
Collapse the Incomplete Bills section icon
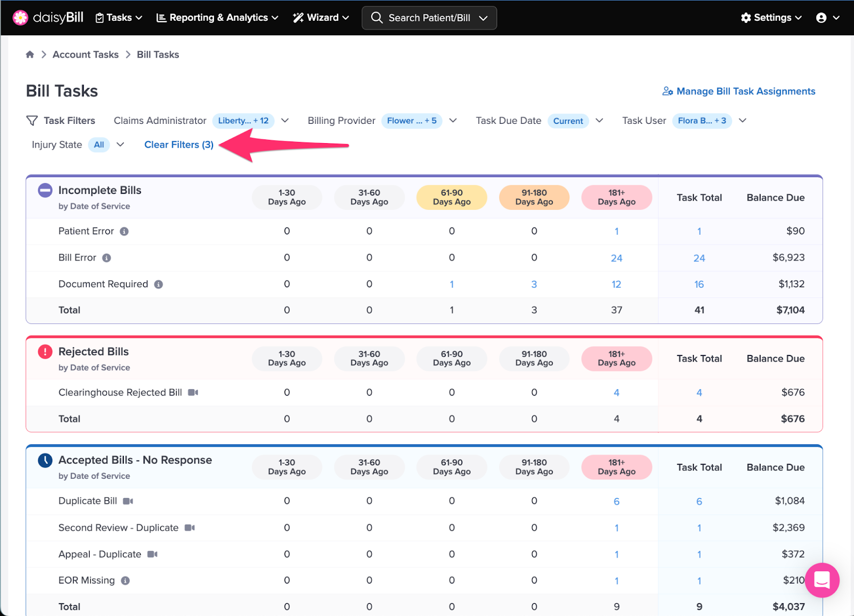(45, 190)
